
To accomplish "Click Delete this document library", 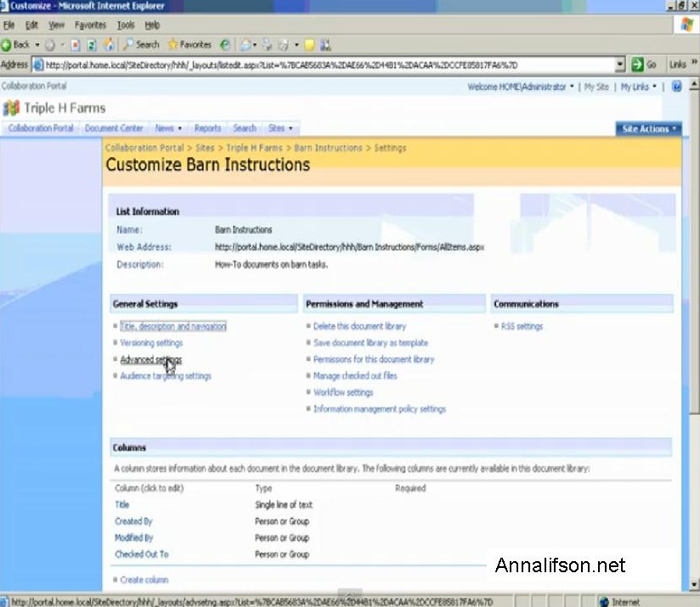I will (360, 327).
